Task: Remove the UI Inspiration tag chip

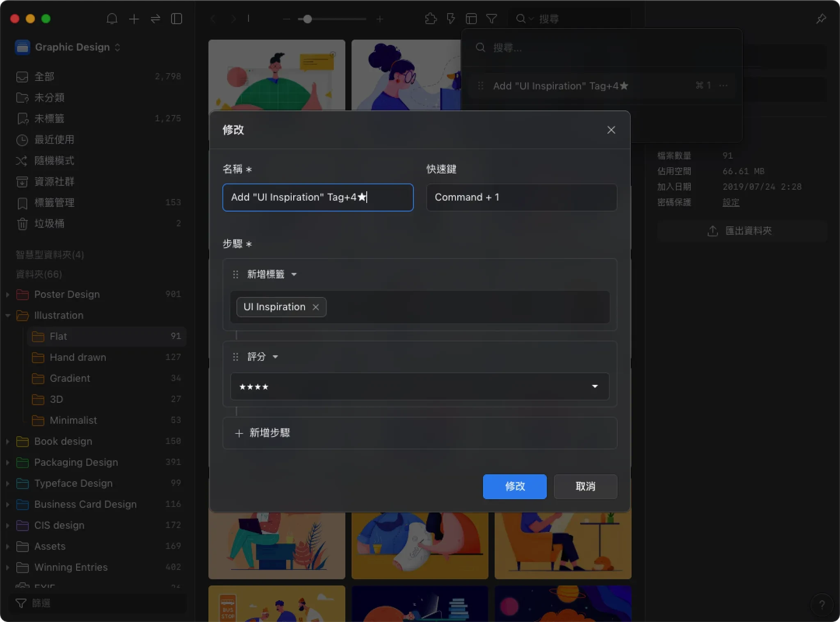Action: click(315, 307)
